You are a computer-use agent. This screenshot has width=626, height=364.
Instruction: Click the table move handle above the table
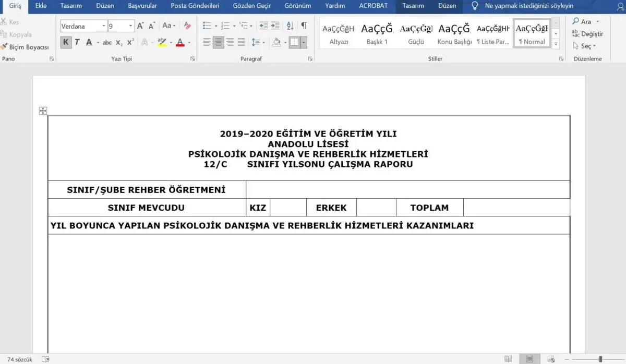click(43, 111)
